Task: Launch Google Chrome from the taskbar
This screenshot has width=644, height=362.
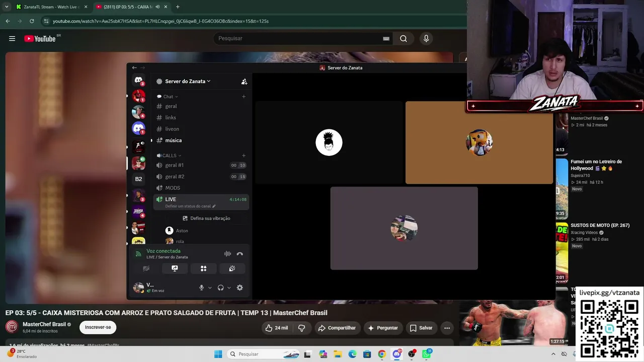Action: (382, 354)
